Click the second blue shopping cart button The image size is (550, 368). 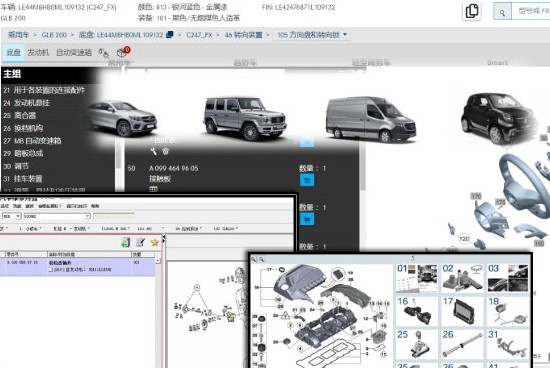[x=307, y=219]
